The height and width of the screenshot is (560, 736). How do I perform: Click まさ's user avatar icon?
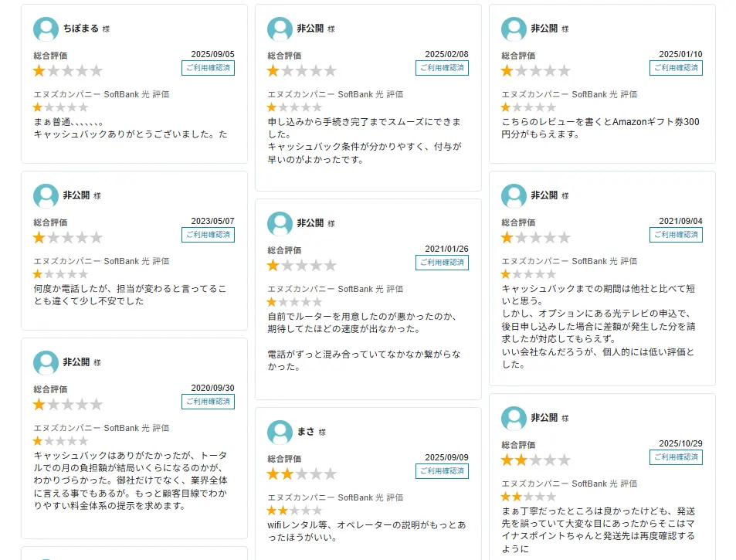(x=280, y=433)
